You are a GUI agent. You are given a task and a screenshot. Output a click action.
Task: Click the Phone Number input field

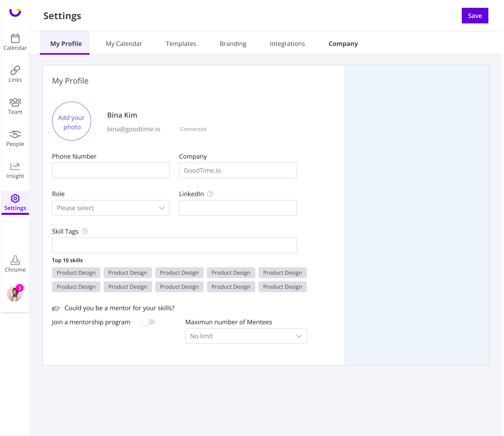coord(111,170)
